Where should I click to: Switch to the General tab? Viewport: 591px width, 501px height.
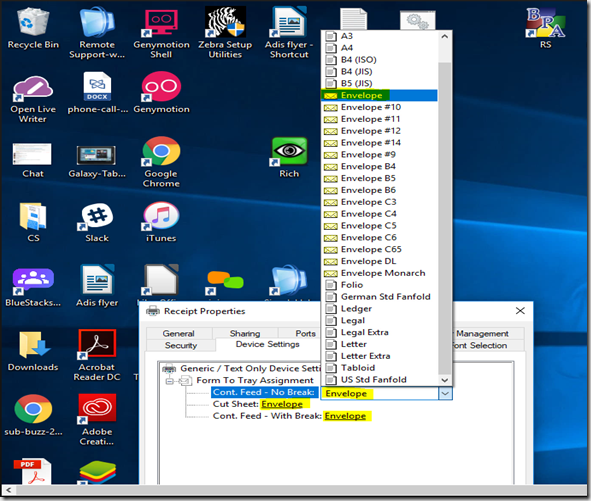[x=179, y=334]
